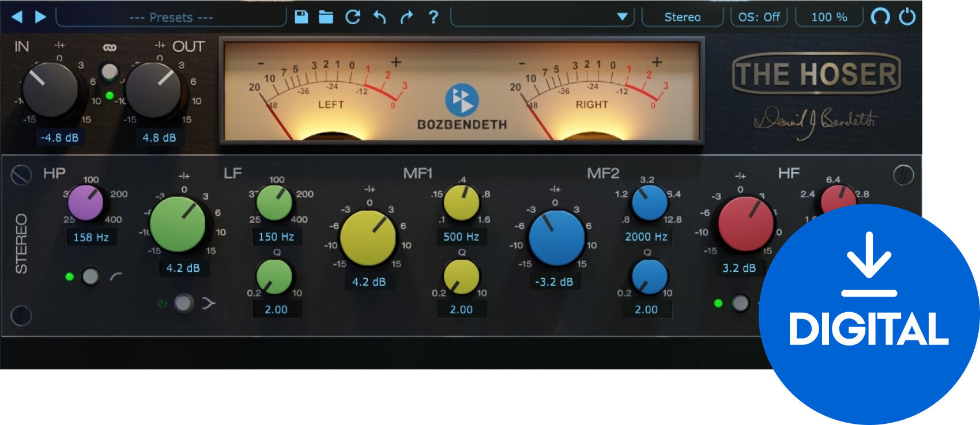Click THE HOSER nameplate
Screen dimensions: 980x425
click(x=816, y=74)
